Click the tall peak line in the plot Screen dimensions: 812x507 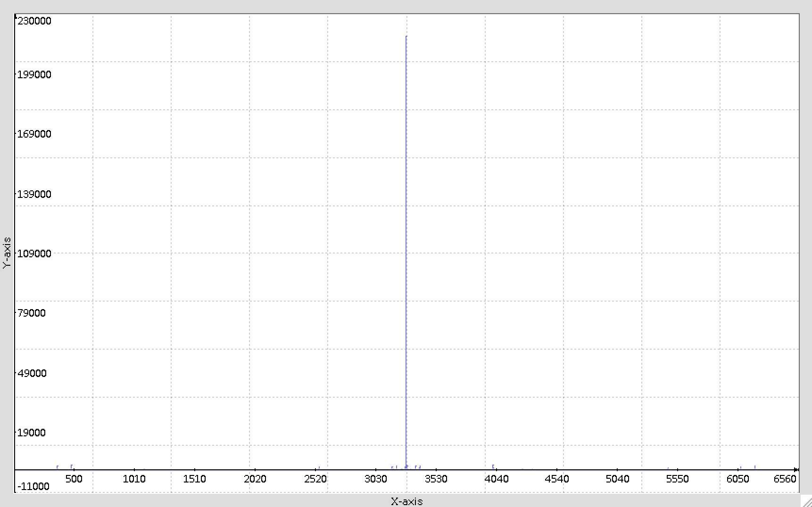pyautogui.click(x=406, y=252)
